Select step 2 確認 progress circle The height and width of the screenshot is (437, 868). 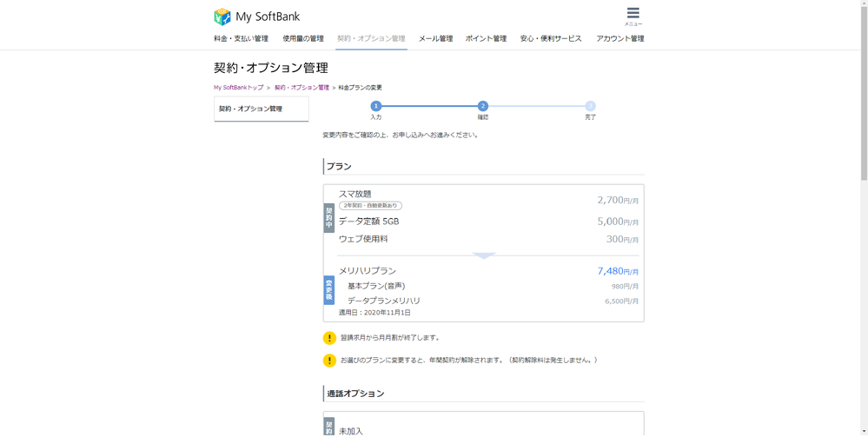[483, 106]
